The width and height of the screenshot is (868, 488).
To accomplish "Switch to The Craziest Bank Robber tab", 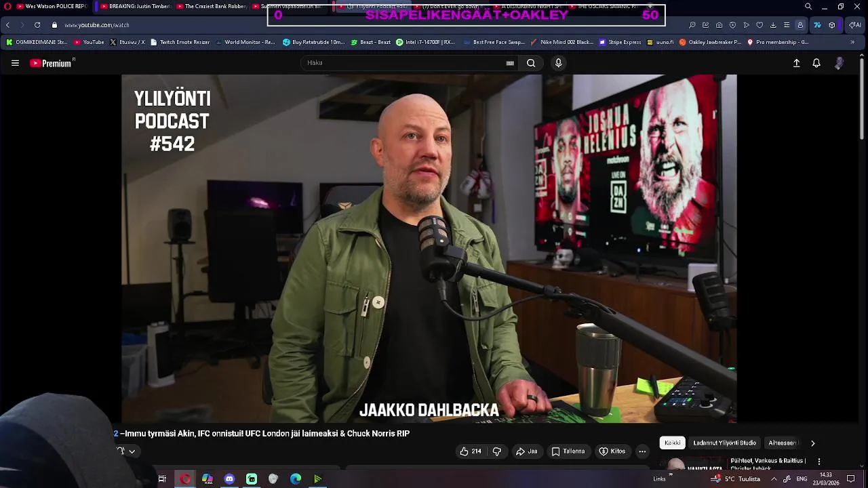I will 211,7.
